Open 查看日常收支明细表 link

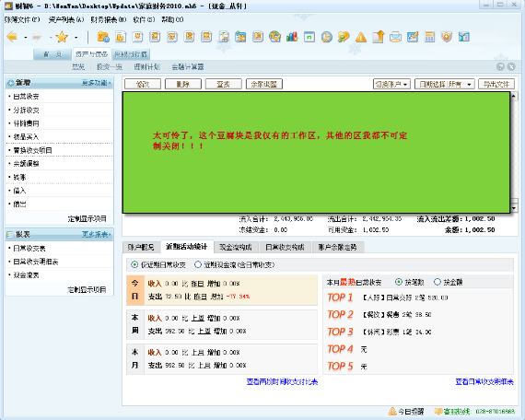(484, 381)
